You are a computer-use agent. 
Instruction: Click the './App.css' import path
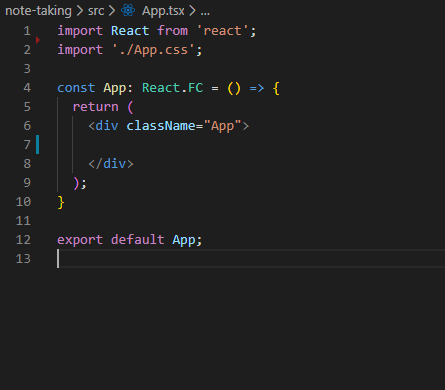(154, 50)
